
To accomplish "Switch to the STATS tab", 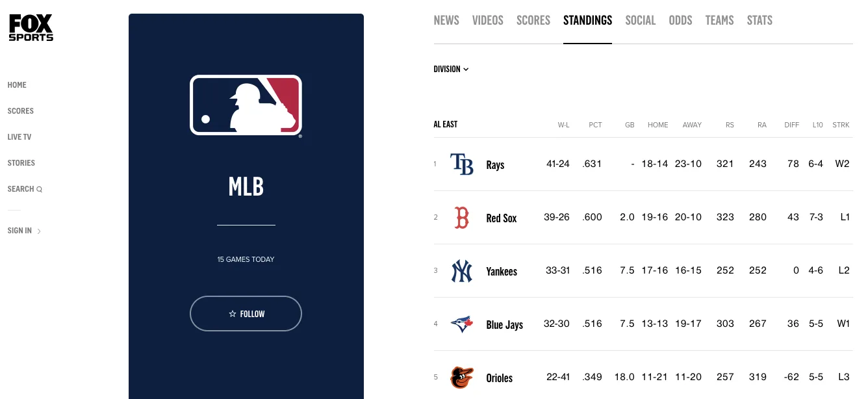I will coord(759,20).
